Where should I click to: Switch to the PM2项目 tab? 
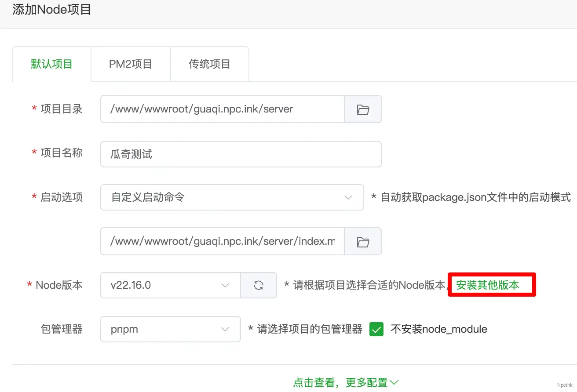coord(130,64)
